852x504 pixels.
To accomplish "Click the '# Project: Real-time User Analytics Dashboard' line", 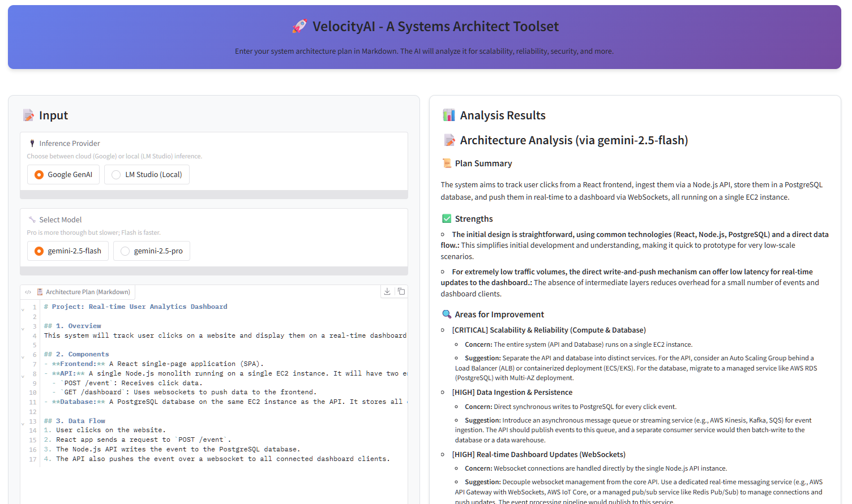I will pyautogui.click(x=136, y=307).
